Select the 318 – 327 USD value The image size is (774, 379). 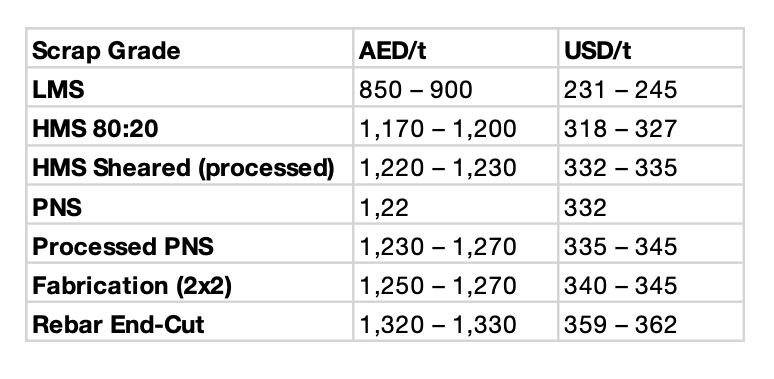(x=620, y=129)
